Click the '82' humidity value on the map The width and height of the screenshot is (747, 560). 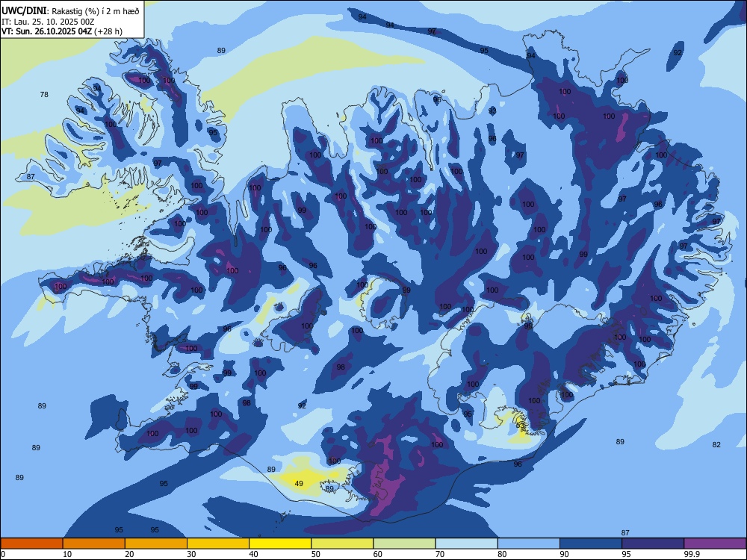(x=716, y=444)
